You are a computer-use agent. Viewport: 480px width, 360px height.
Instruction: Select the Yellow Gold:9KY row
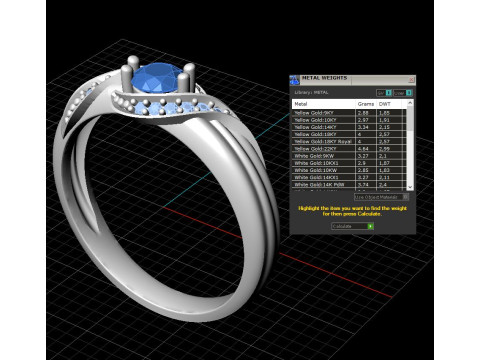[349, 113]
